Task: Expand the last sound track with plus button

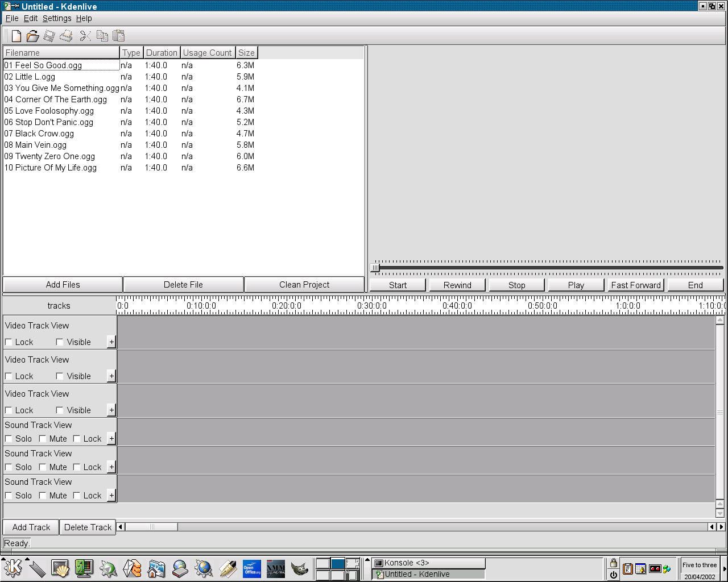Action: [x=111, y=496]
